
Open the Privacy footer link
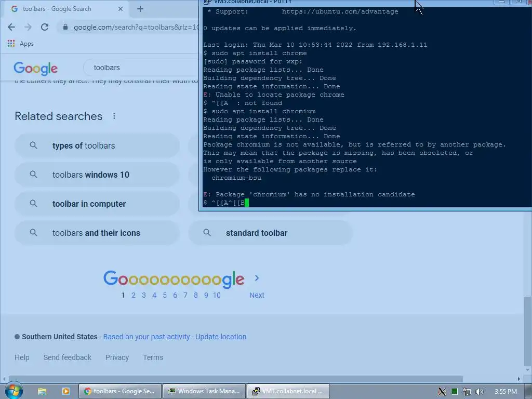click(x=117, y=357)
